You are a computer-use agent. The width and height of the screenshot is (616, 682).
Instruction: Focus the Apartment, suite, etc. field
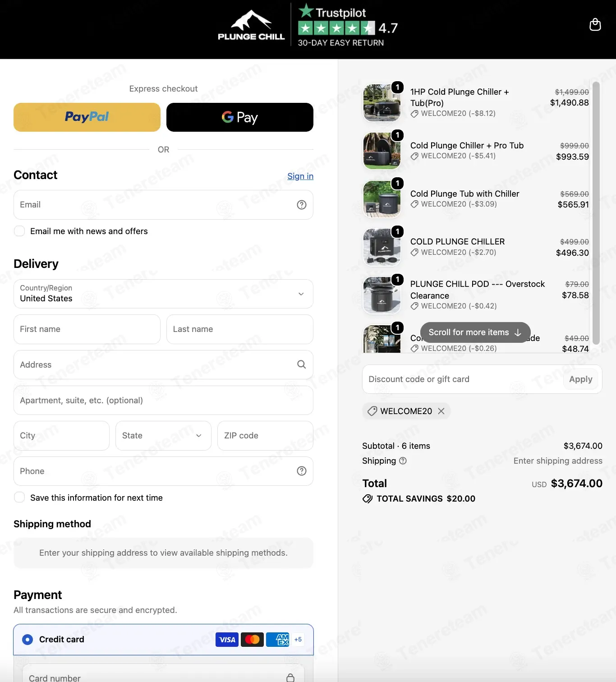point(163,400)
